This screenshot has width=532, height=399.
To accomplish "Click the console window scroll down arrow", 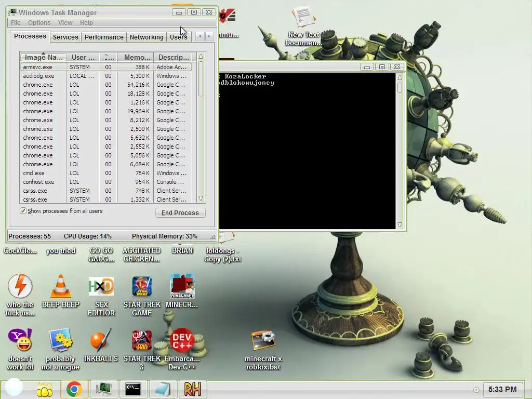I will (x=400, y=224).
